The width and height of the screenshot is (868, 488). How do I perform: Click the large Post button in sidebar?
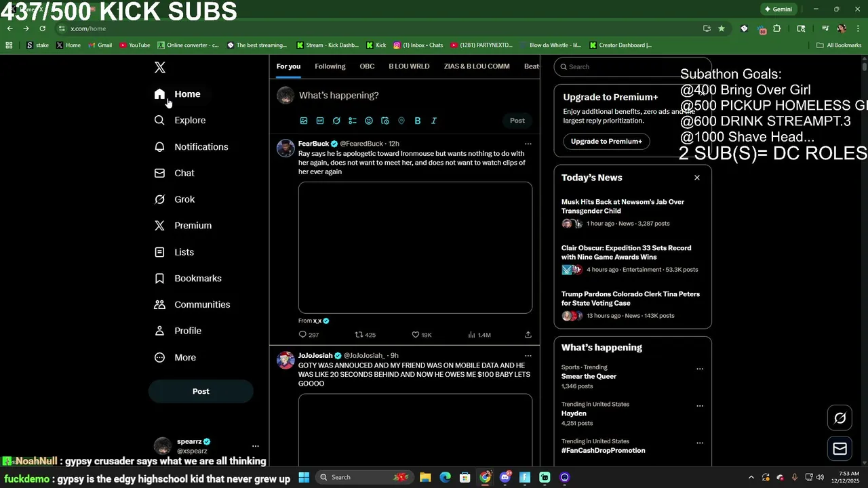(x=201, y=391)
